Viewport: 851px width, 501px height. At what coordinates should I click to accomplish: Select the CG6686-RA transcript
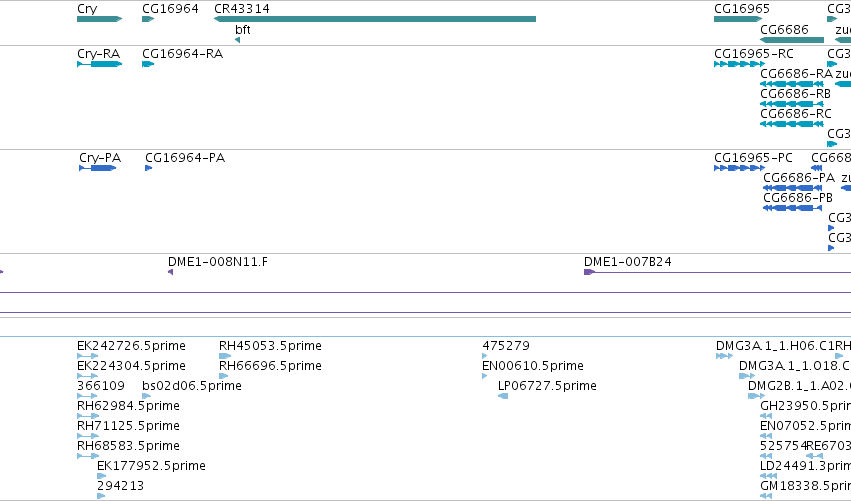pos(792,84)
